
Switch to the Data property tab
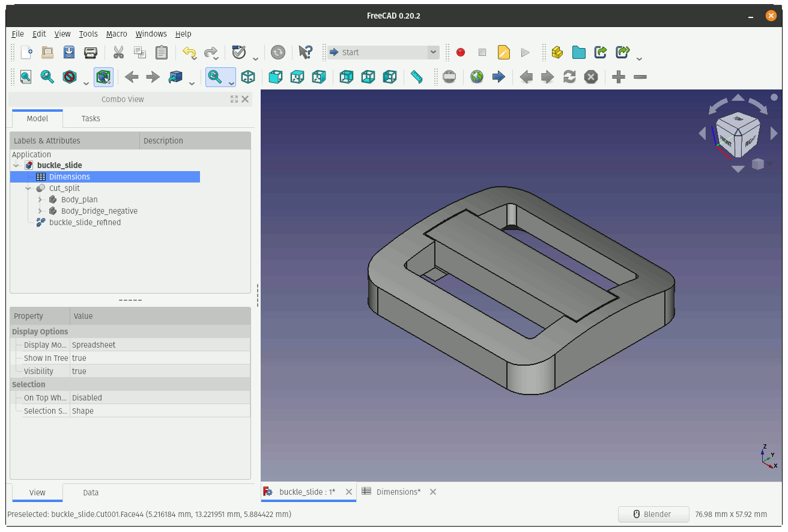[91, 492]
